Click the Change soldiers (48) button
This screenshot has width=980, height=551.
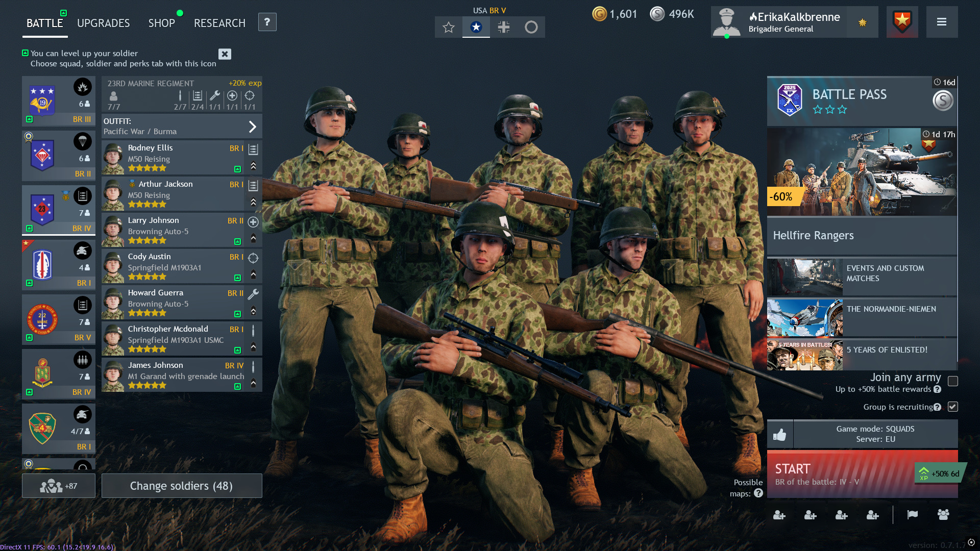pyautogui.click(x=181, y=486)
